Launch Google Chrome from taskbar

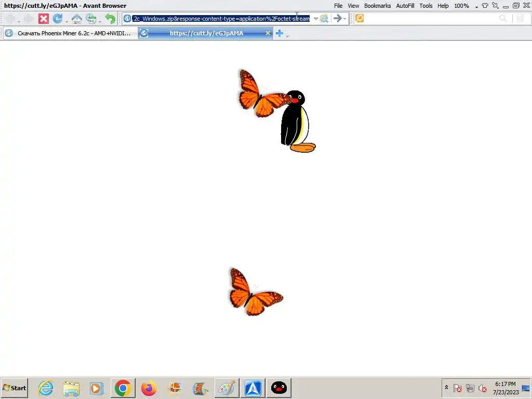123,388
